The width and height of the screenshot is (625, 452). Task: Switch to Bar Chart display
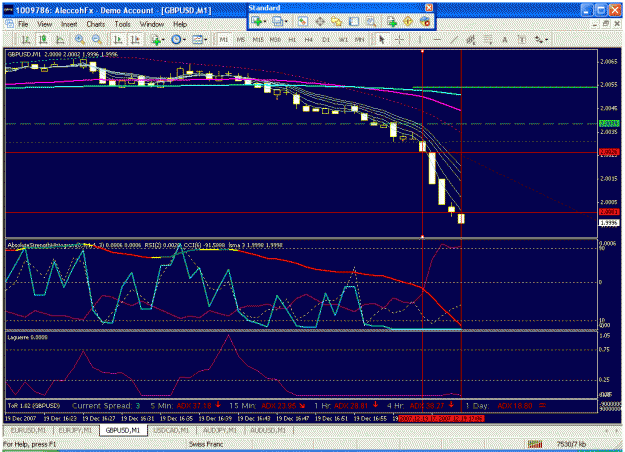26,39
